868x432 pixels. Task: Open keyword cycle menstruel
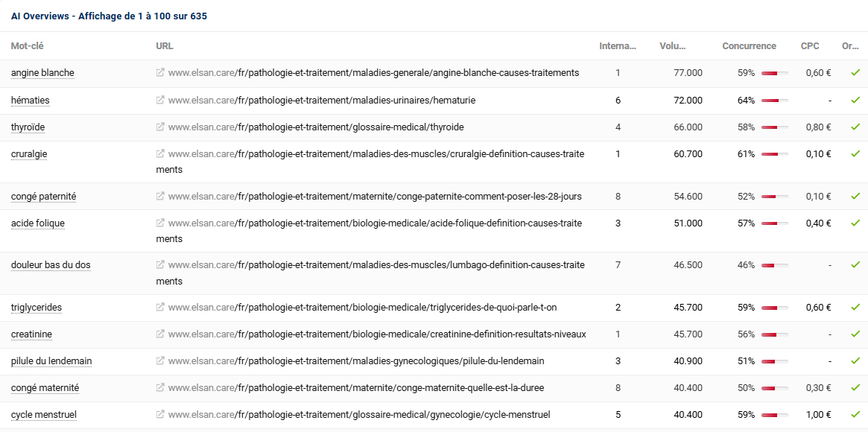[44, 415]
